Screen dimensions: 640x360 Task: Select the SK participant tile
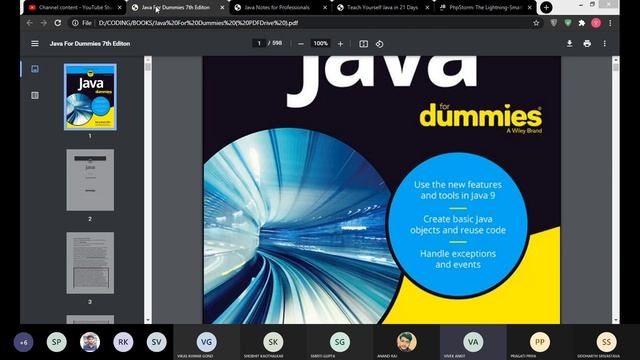pyautogui.click(x=273, y=342)
